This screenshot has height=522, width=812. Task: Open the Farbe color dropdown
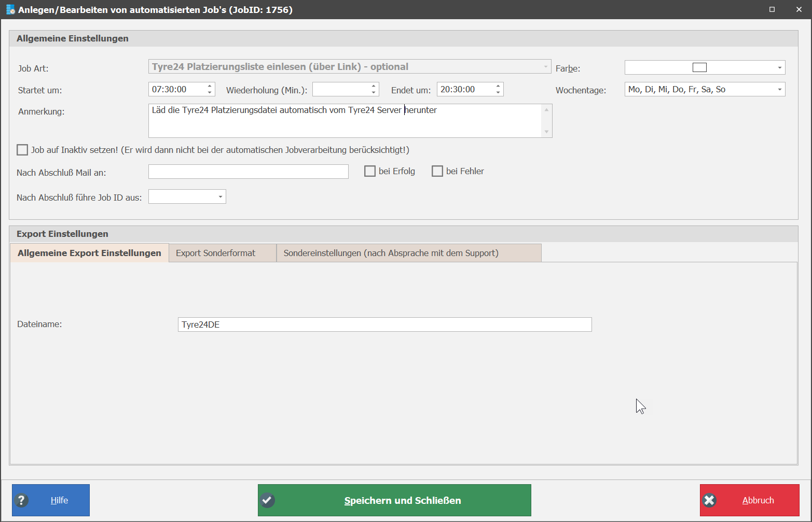[779, 67]
